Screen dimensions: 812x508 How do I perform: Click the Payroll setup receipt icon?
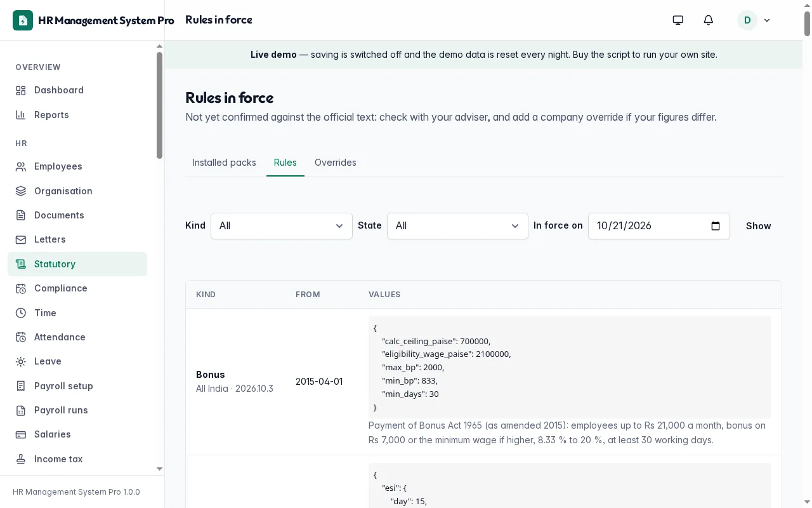click(21, 386)
